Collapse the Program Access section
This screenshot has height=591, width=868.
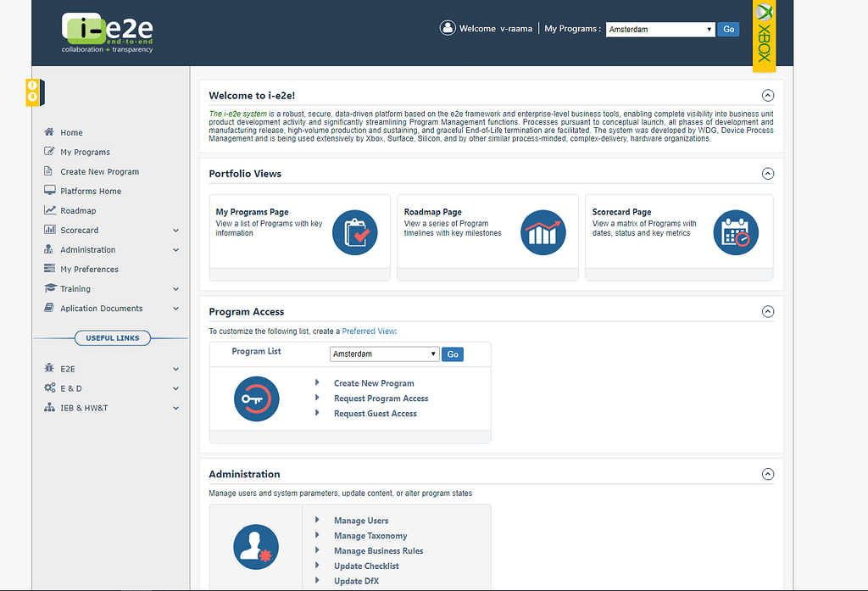768,311
